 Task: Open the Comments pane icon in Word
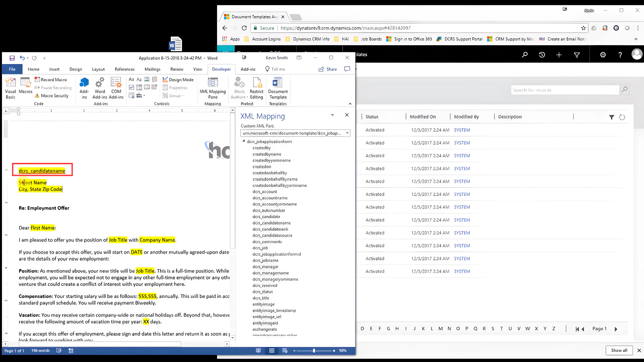click(x=347, y=69)
